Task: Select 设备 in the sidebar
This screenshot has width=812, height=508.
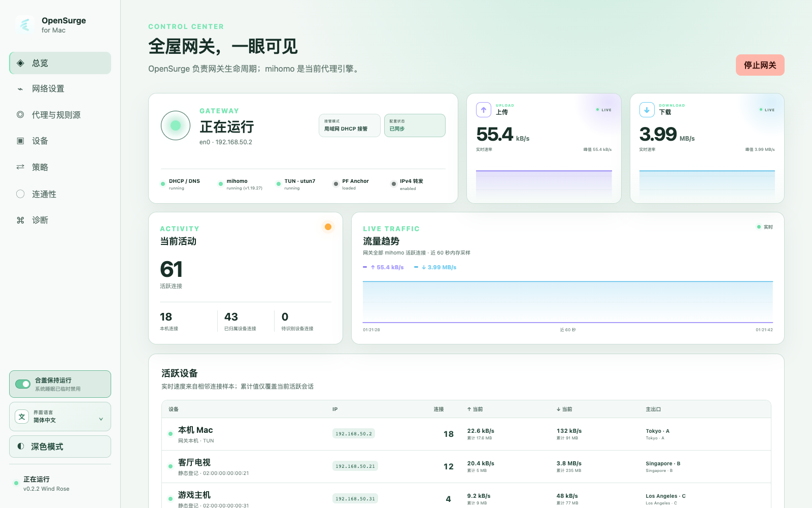Action: tap(60, 141)
